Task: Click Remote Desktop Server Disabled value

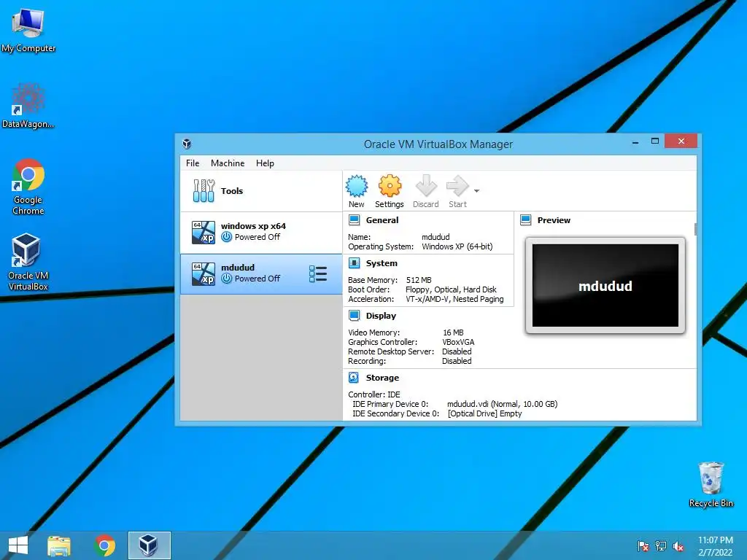Action: tap(457, 351)
